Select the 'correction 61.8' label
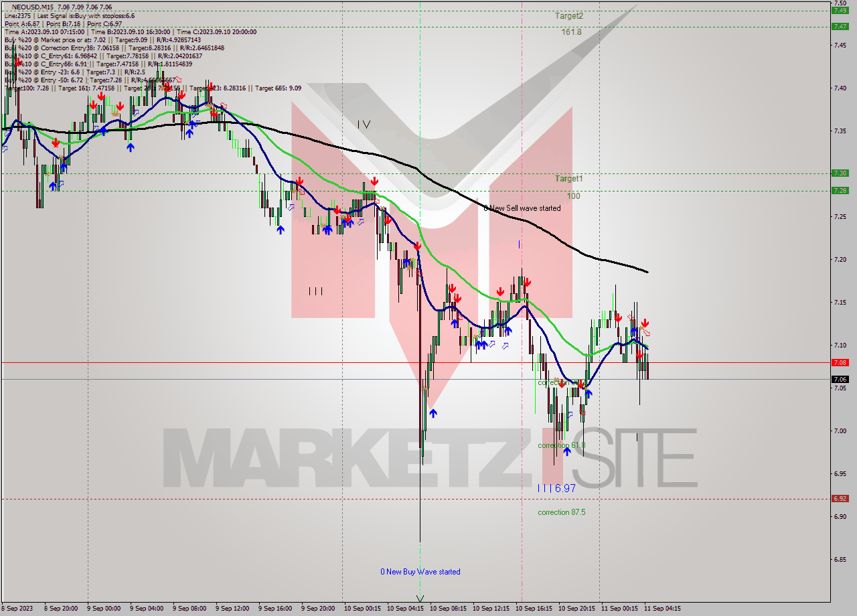Screen dimensions: 857x616 click(562, 445)
